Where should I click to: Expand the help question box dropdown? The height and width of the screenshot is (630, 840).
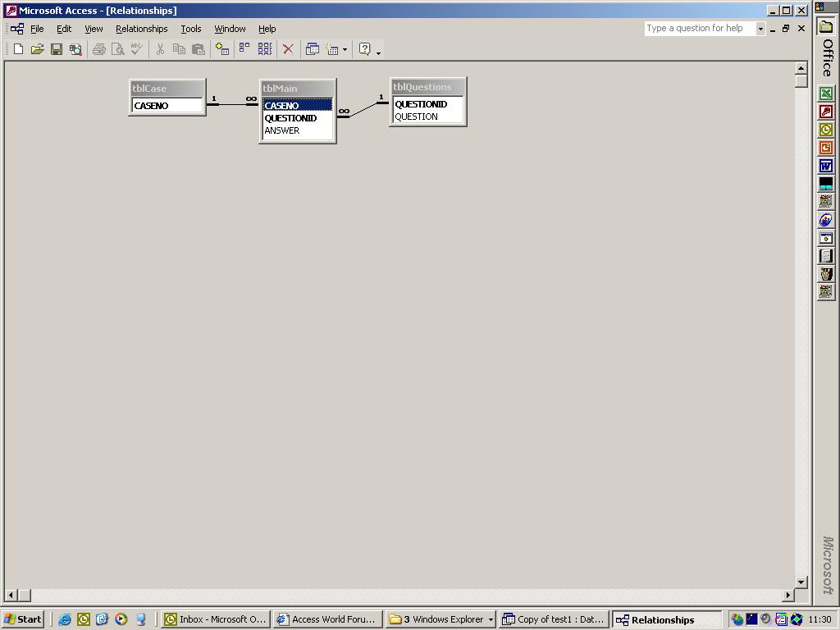pyautogui.click(x=760, y=29)
